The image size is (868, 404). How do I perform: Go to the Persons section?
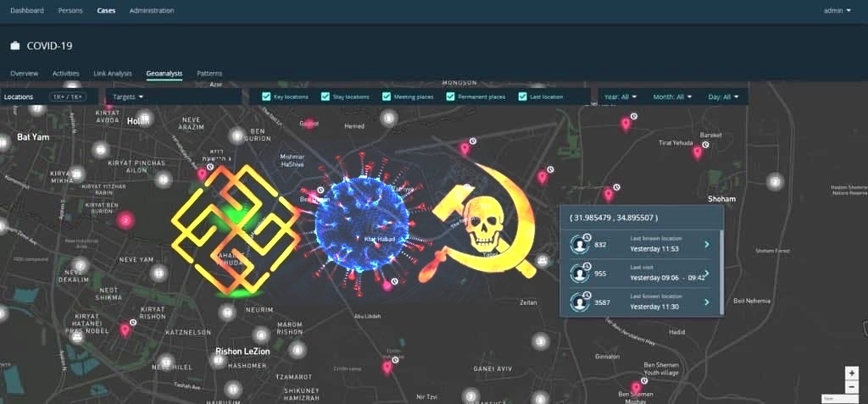(70, 10)
